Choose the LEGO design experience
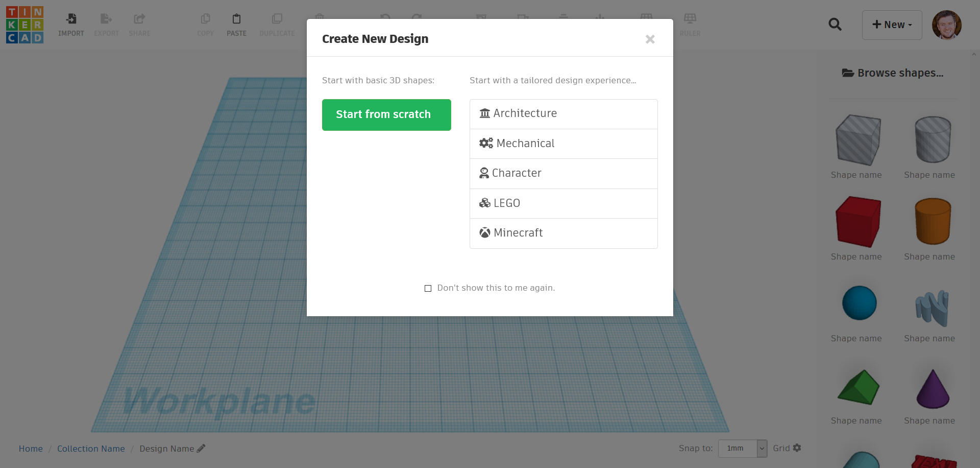The image size is (980, 468). point(563,203)
